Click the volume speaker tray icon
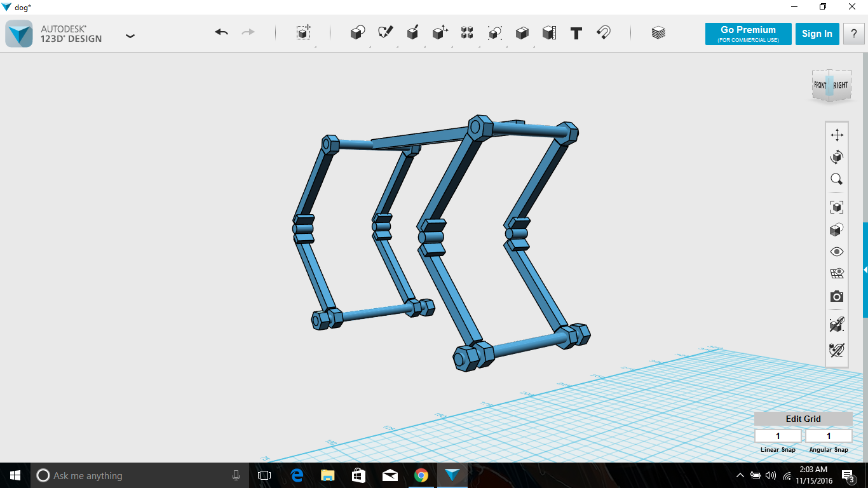 [771, 475]
